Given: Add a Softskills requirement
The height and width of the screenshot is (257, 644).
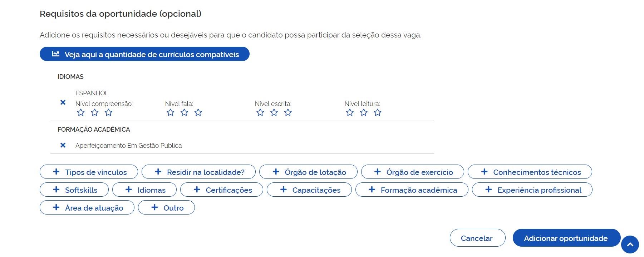Looking at the screenshot, I should [74, 190].
